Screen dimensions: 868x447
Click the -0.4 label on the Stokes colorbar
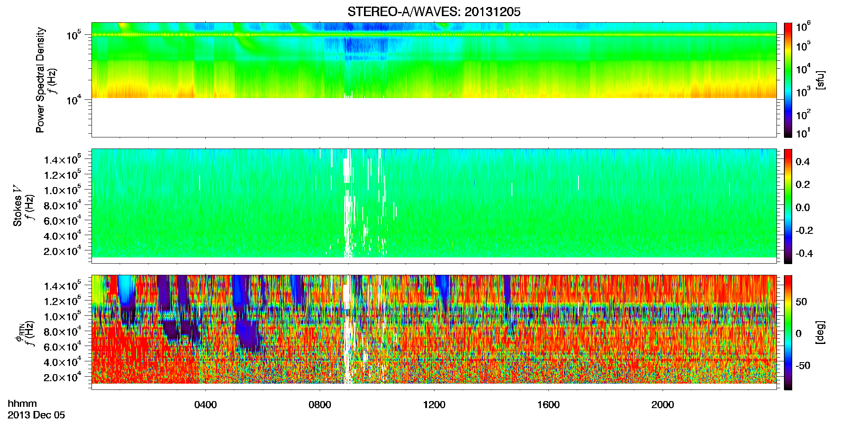(804, 253)
